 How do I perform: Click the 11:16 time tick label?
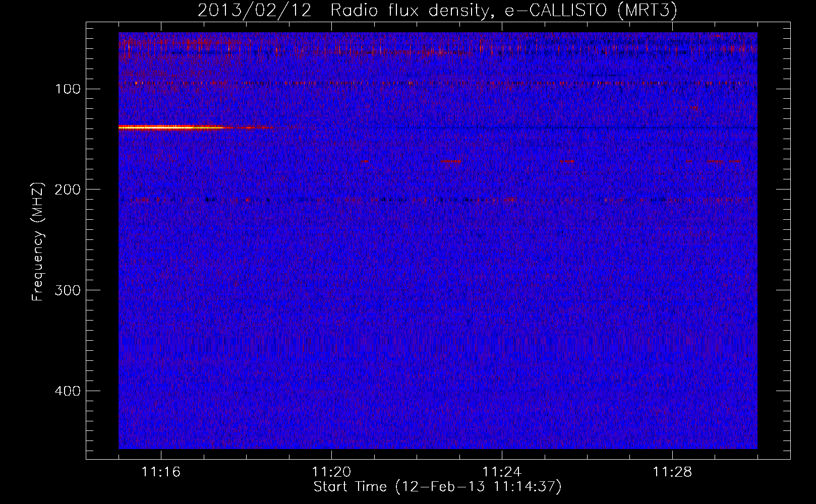pos(161,472)
